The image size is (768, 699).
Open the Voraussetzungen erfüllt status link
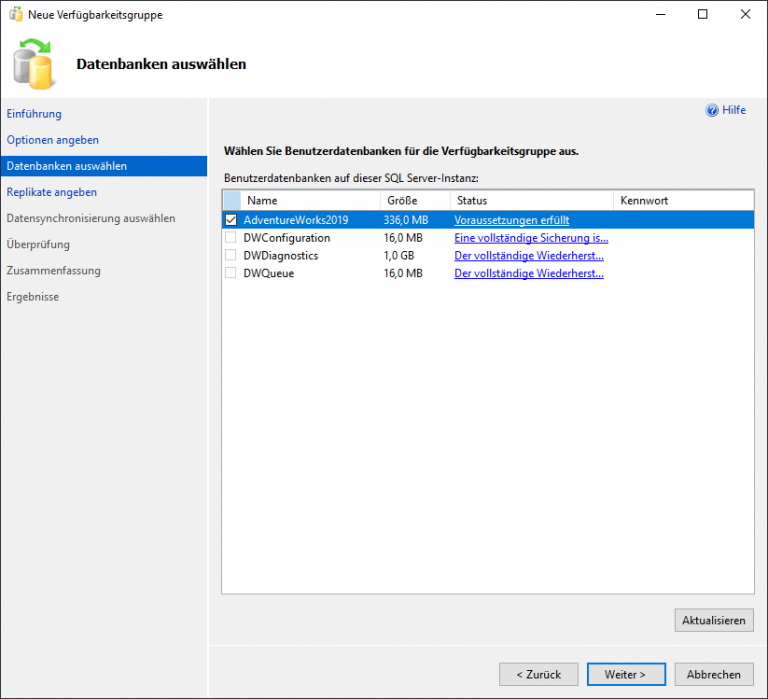[511, 220]
